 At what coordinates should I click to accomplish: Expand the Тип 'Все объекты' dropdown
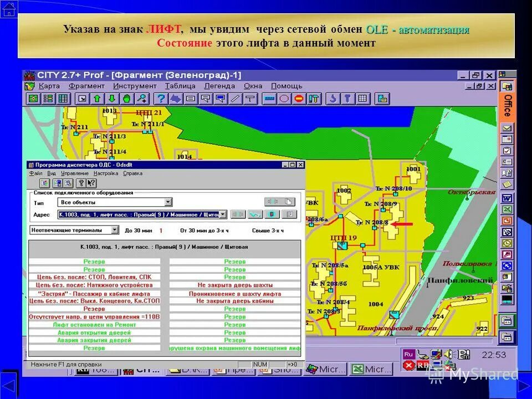(168, 202)
